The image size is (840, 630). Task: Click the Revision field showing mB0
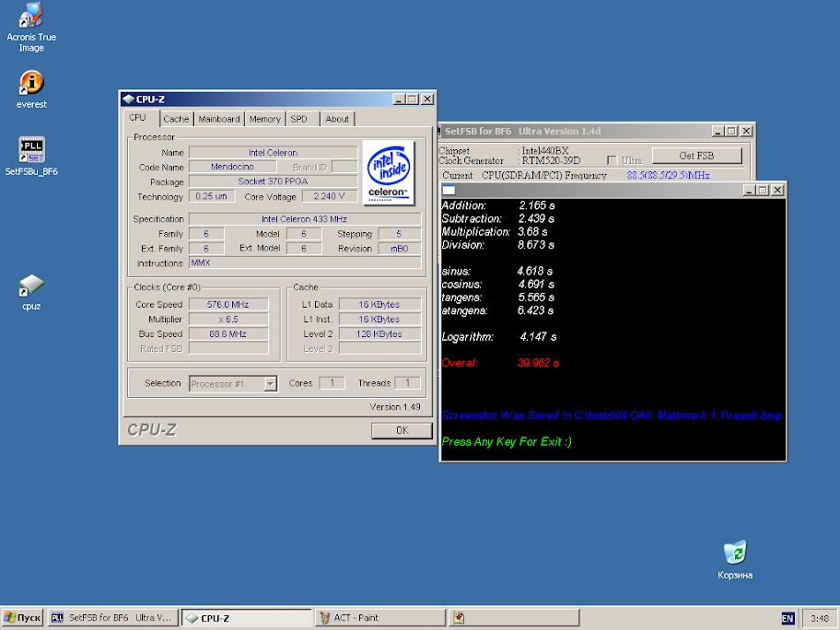pyautogui.click(x=400, y=249)
